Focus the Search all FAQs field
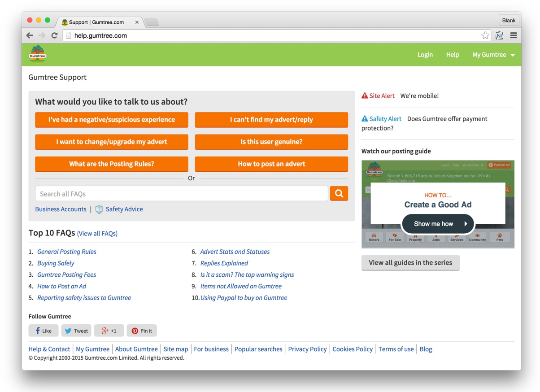Screen dimensions: 540x392 182,194
